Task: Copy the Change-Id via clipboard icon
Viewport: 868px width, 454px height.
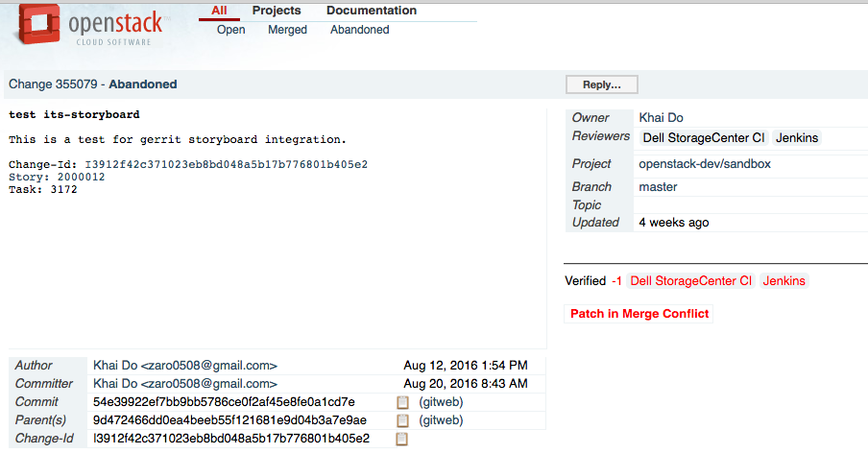Action: pyautogui.click(x=402, y=439)
